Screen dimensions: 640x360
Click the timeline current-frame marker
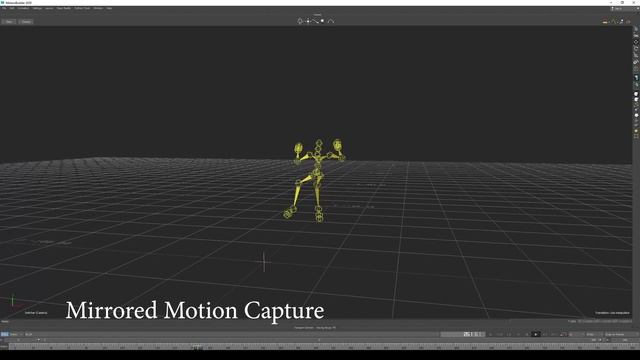click(x=198, y=347)
